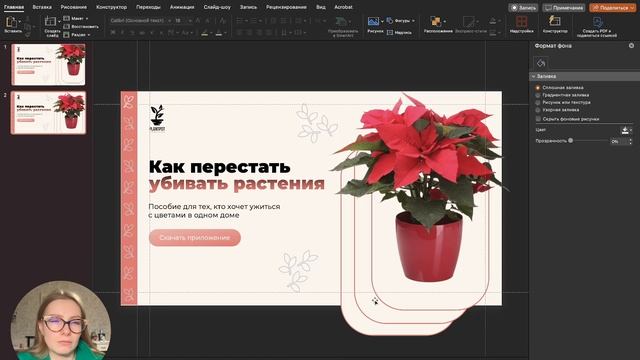Collapse the Заливка section

coord(533,76)
